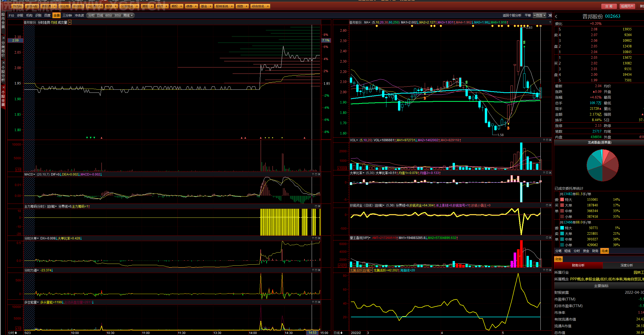
Task: Close the 分时力道 indicator panel
Action: (319, 270)
